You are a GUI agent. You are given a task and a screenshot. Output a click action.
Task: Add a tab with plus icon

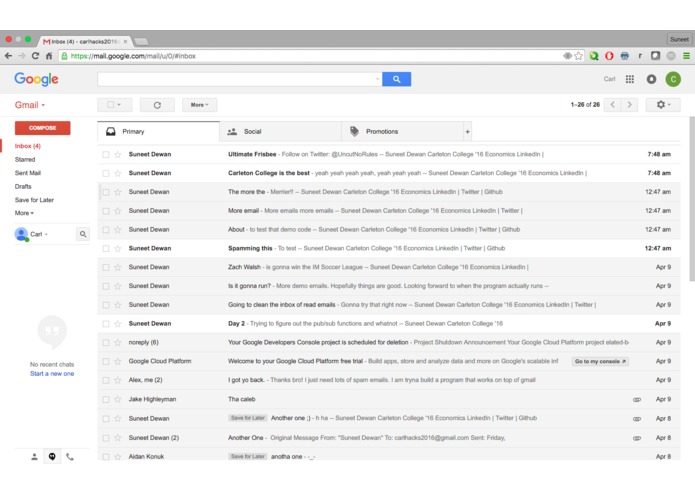tap(467, 132)
